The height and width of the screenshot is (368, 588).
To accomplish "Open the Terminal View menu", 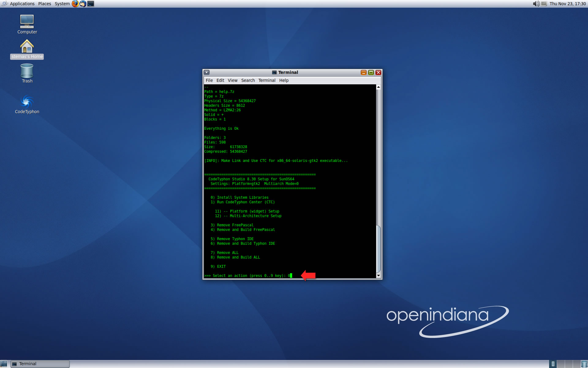I will (x=232, y=80).
